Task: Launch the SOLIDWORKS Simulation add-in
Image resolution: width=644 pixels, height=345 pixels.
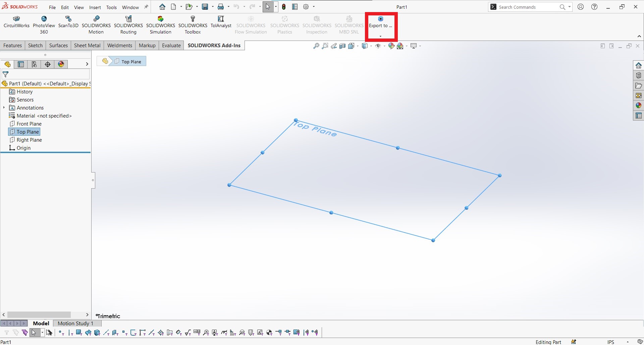Action: (x=161, y=25)
